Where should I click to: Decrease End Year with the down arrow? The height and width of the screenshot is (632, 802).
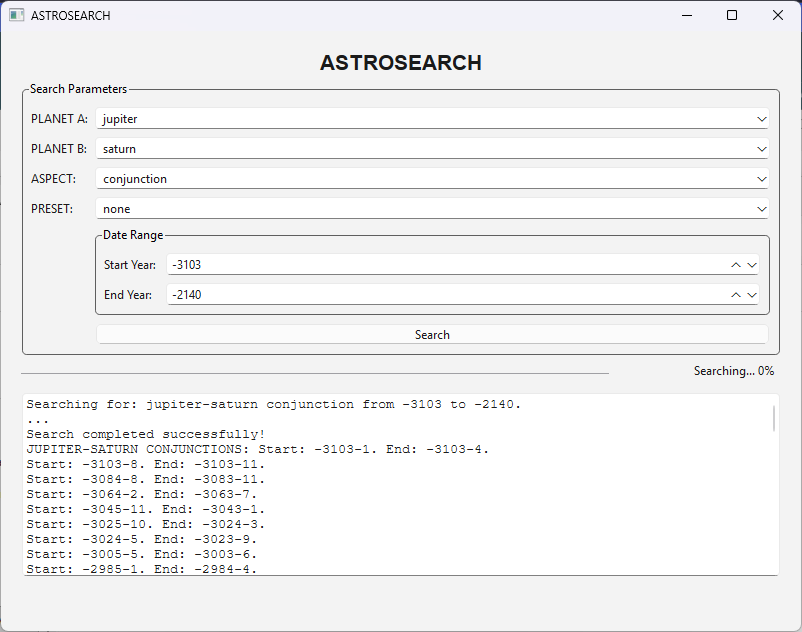[x=751, y=295]
